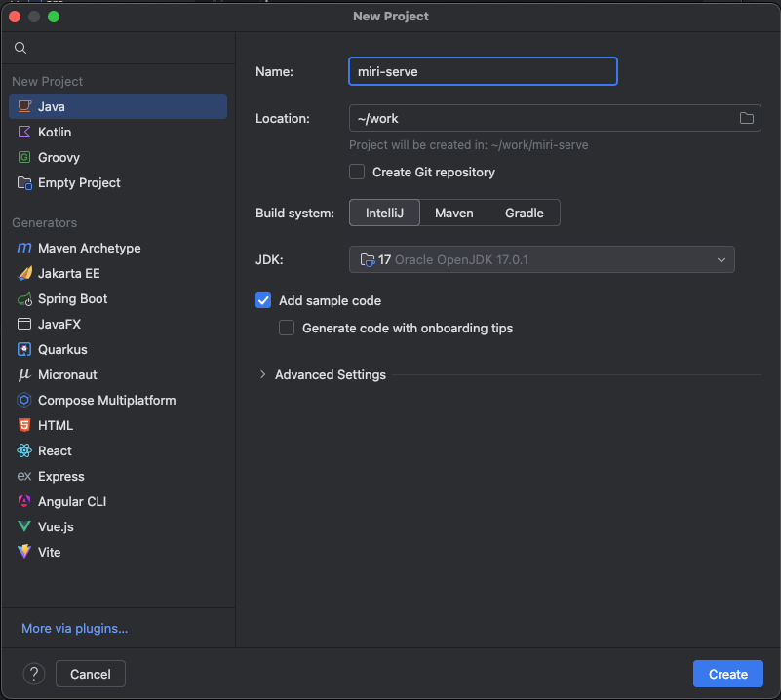Open folder browser for Location
This screenshot has width=781, height=700.
pyautogui.click(x=746, y=119)
